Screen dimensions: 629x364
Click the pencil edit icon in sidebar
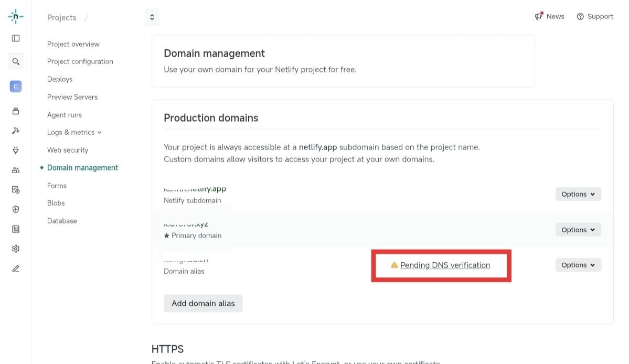(16, 269)
